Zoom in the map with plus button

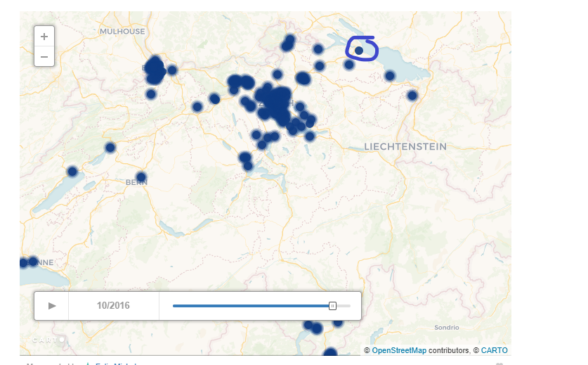tap(44, 37)
